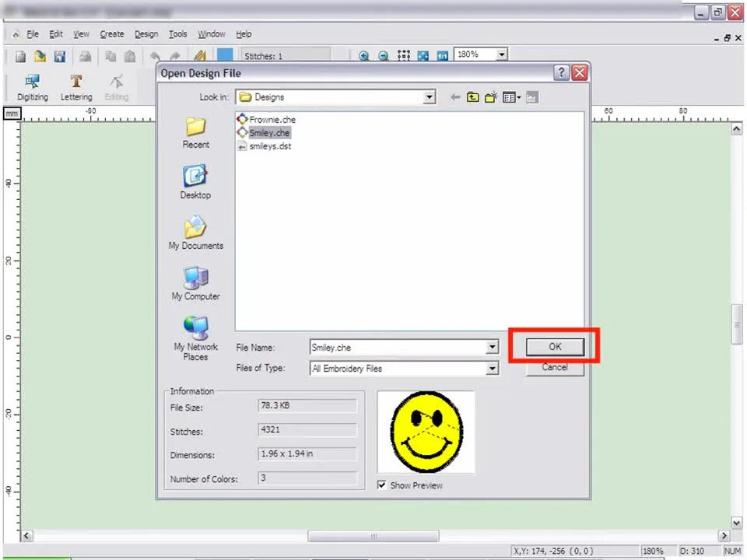
Task: Click the Paste toolbar icon
Action: 130,57
